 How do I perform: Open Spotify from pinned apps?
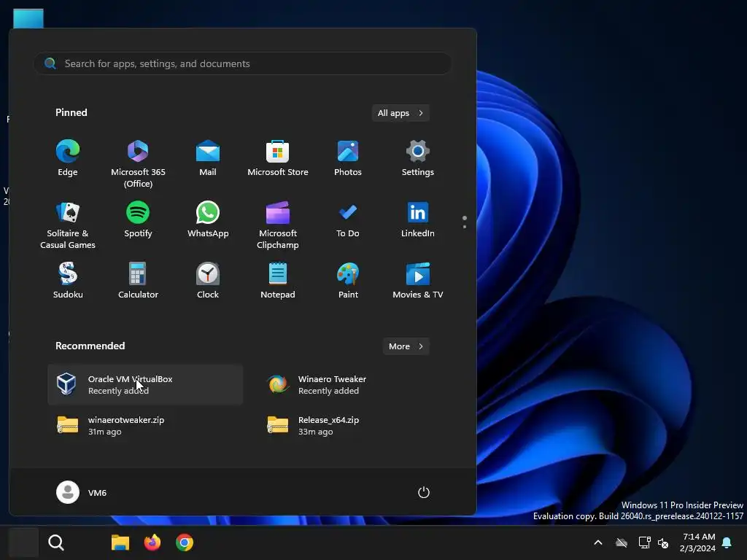pyautogui.click(x=138, y=220)
